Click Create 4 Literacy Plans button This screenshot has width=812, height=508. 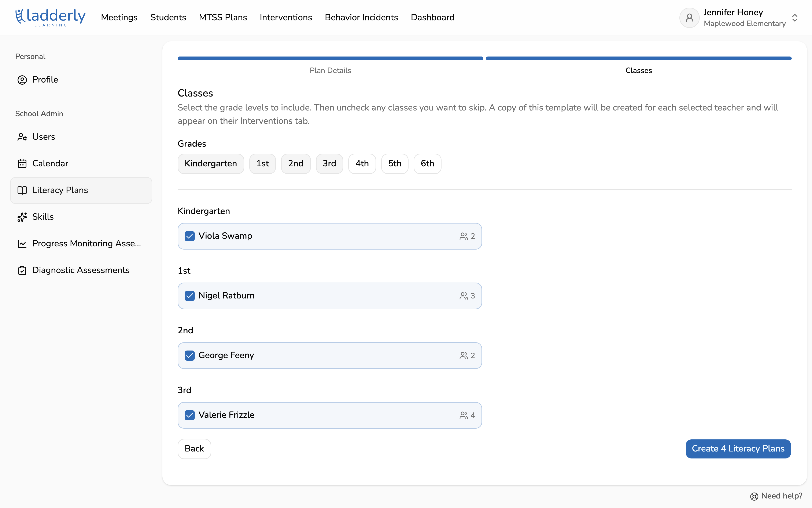738,449
